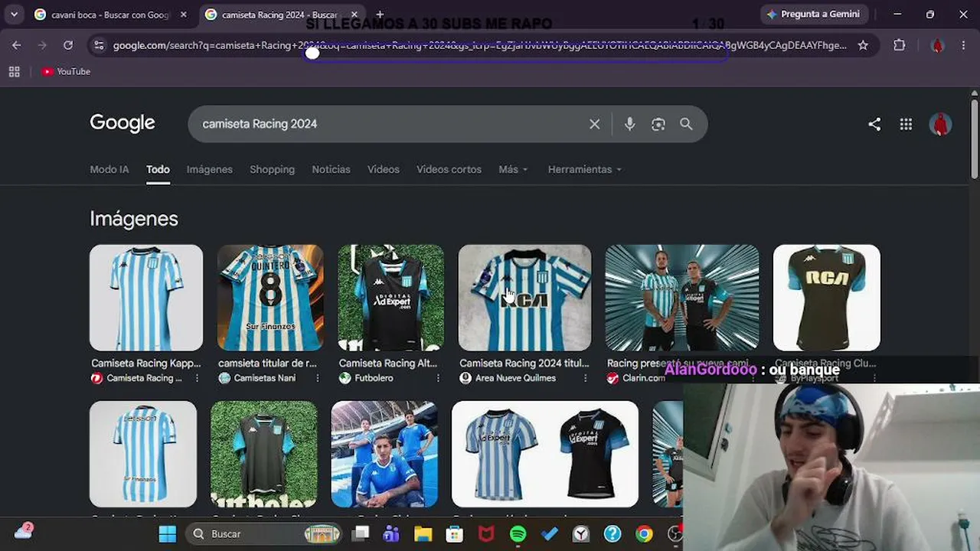The width and height of the screenshot is (980, 551).
Task: Switch to the Videos tab
Action: (383, 169)
